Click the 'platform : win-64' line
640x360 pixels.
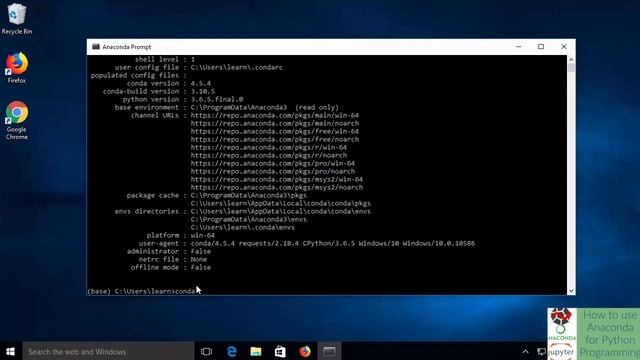pos(180,236)
